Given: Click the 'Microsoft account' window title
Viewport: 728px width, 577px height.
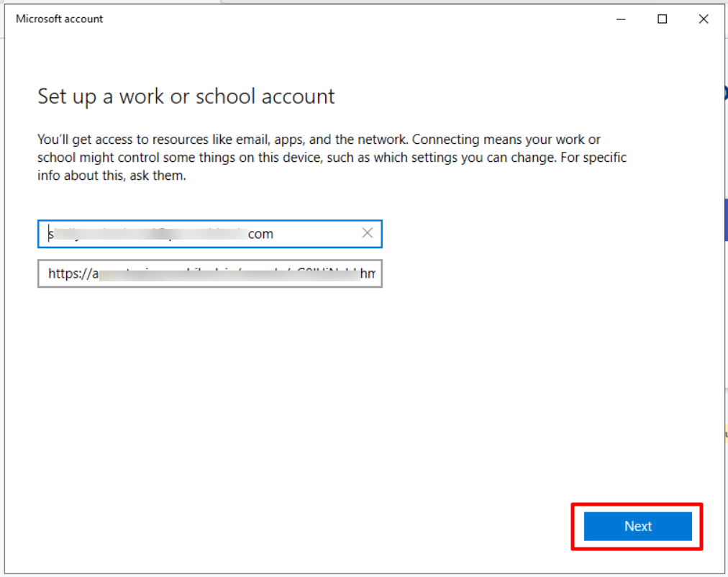Looking at the screenshot, I should pyautogui.click(x=60, y=19).
